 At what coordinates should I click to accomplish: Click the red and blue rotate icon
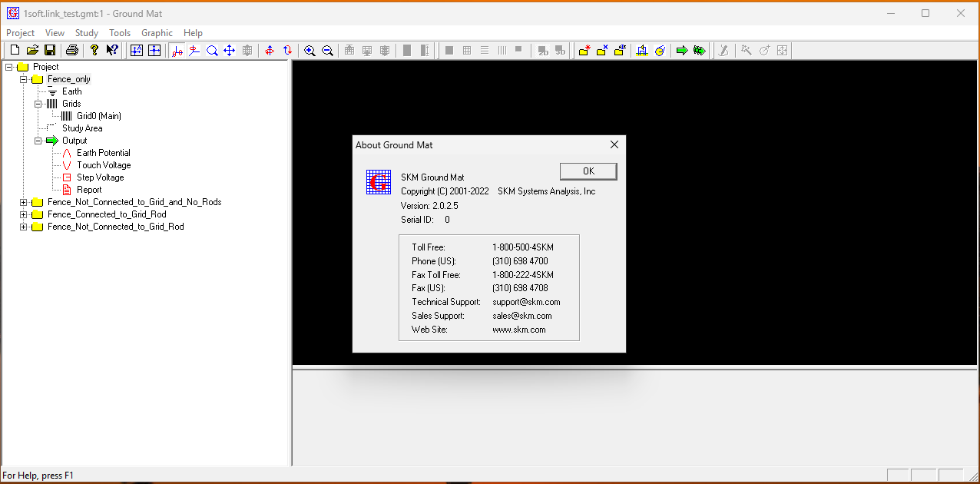(x=270, y=51)
